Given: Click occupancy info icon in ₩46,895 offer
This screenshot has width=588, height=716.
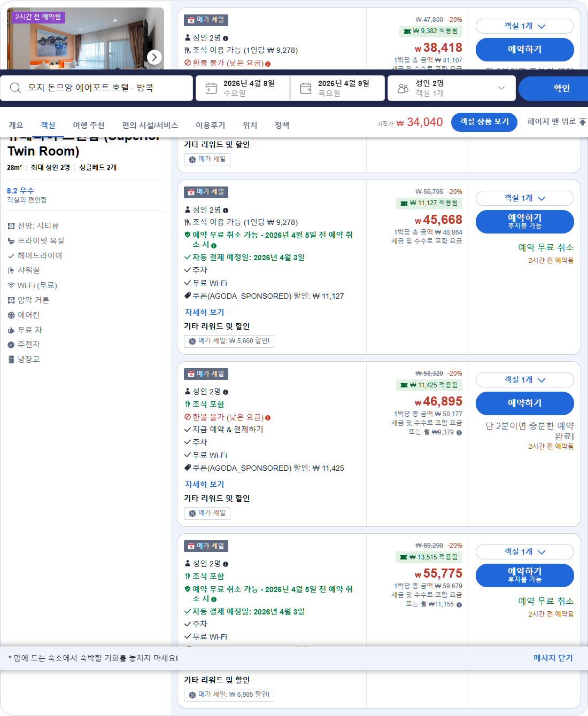Looking at the screenshot, I should pos(226,392).
